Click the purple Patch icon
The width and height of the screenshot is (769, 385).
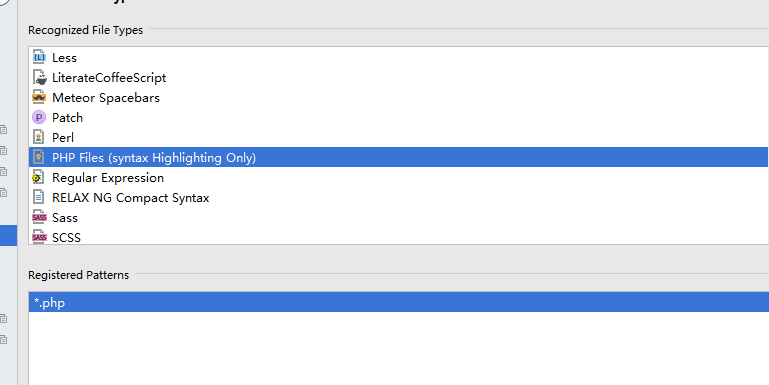coord(39,118)
